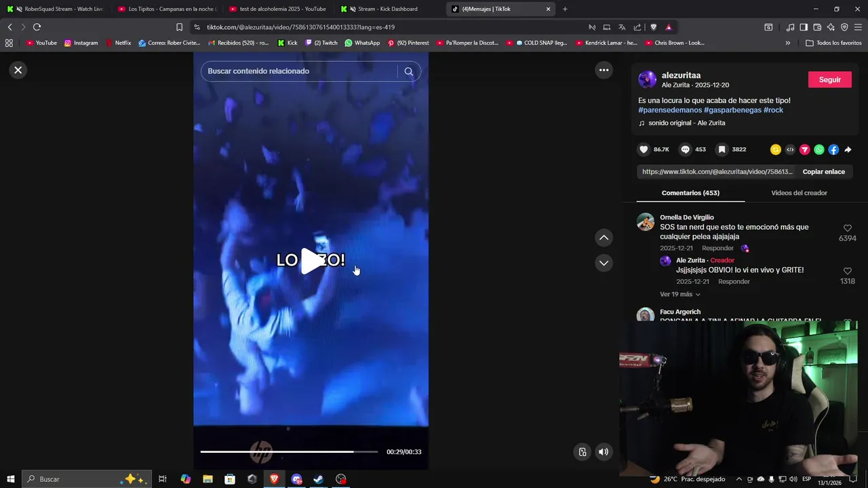Like Ale Zurita's creator reply
The width and height of the screenshot is (868, 488).
tap(847, 271)
